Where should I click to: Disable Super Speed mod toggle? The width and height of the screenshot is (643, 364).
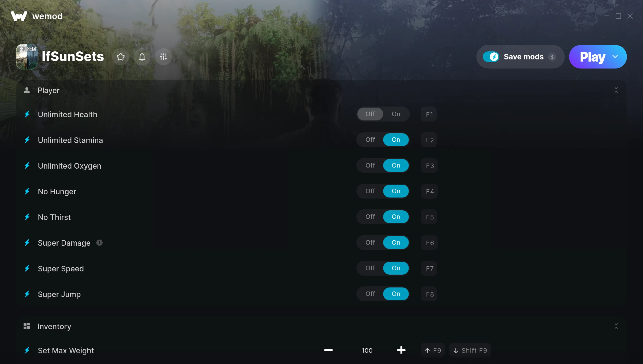click(x=370, y=268)
